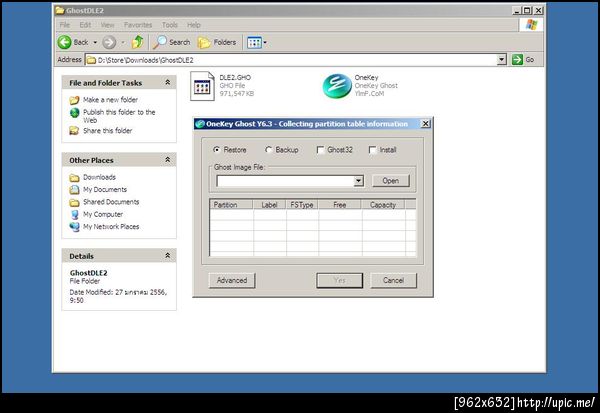Click the GhostDLE2 window title folder icon

point(60,10)
